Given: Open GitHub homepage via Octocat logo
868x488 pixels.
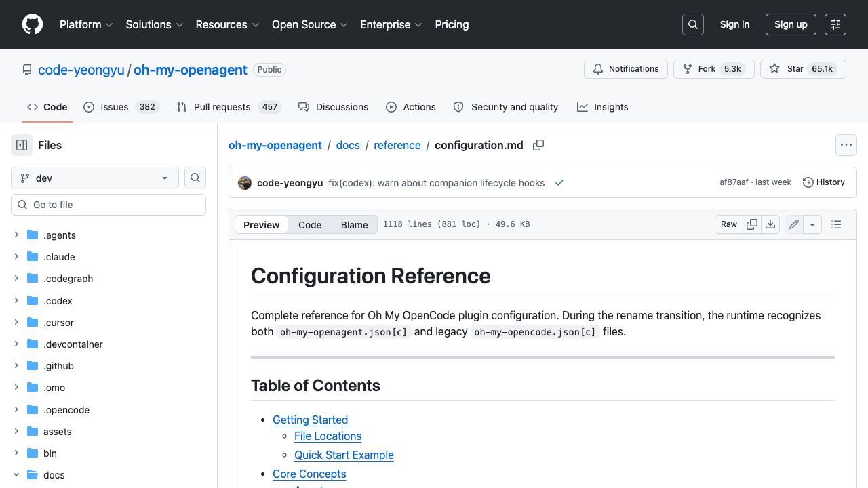Looking at the screenshot, I should (33, 24).
